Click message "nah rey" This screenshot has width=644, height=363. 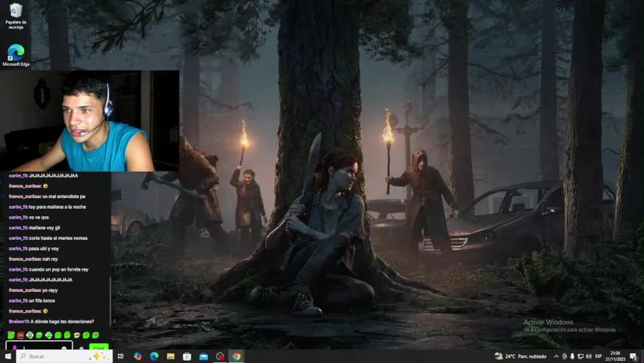click(49, 259)
